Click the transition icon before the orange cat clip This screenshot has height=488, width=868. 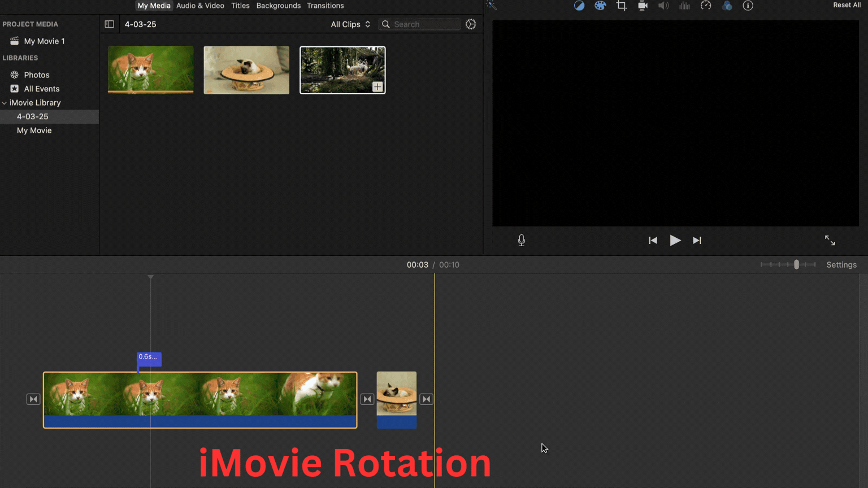pyautogui.click(x=33, y=399)
